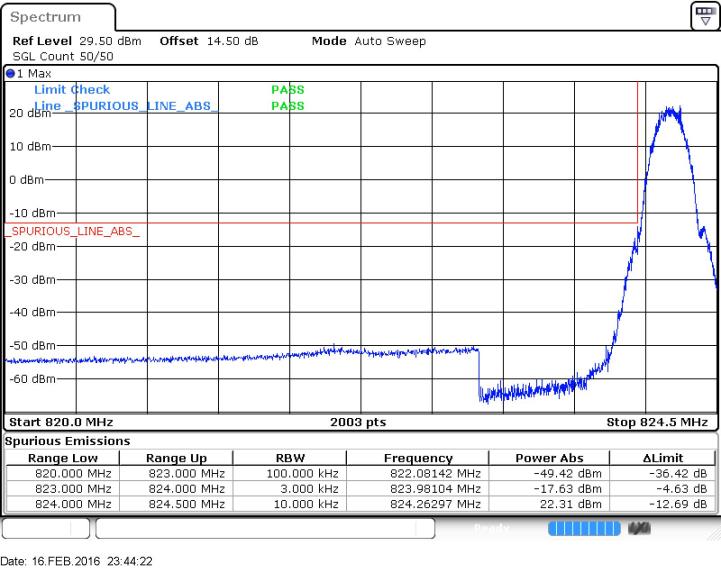
Task: Click the Power Abs column header
Action: tap(549, 458)
